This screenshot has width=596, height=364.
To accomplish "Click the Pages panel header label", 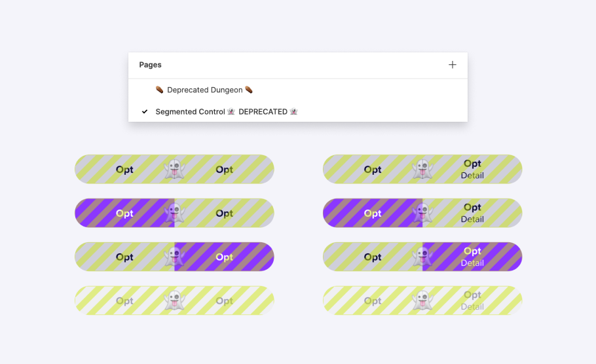I will click(150, 65).
